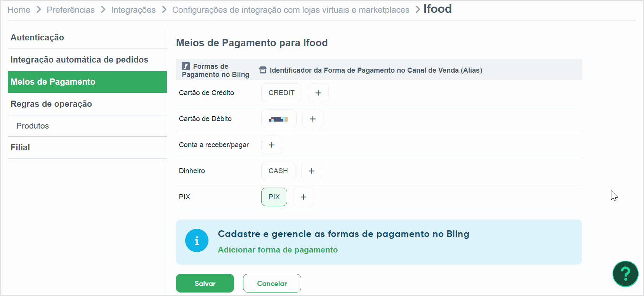Switch to Regras de operação section
Image resolution: width=644 pixels, height=296 pixels.
click(51, 104)
